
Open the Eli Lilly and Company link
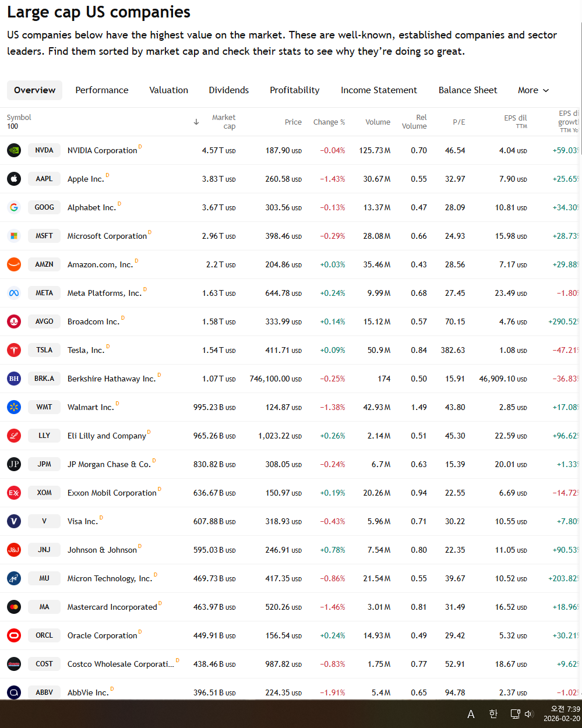107,436
